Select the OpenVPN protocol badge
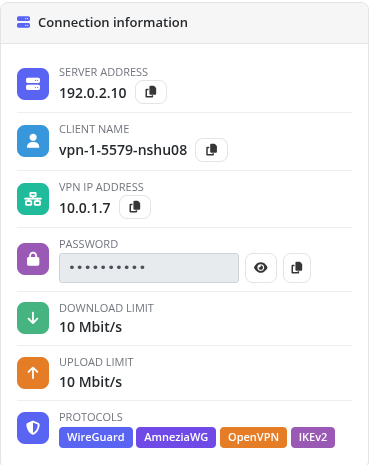 [x=253, y=437]
